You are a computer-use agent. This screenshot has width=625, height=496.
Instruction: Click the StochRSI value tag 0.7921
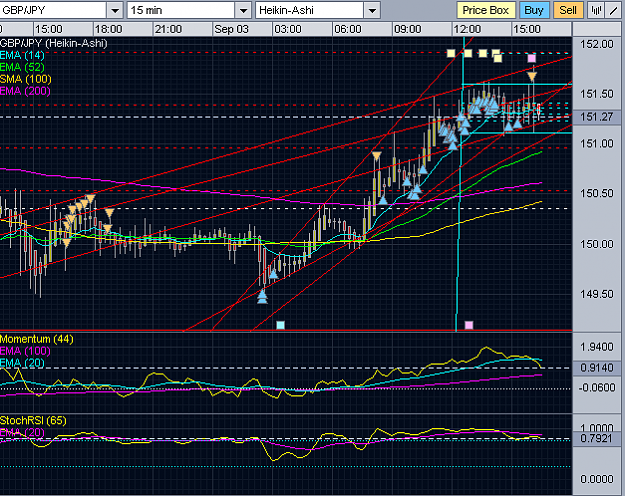(x=597, y=439)
